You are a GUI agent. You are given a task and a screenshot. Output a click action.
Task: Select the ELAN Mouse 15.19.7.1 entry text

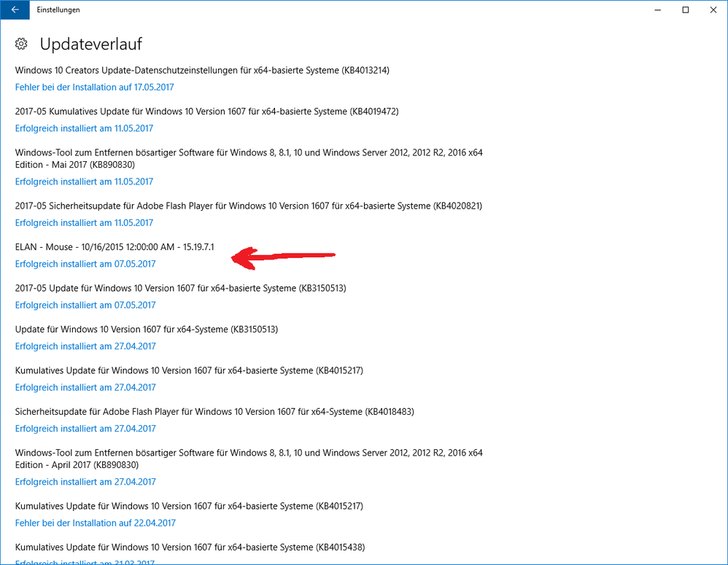(114, 246)
